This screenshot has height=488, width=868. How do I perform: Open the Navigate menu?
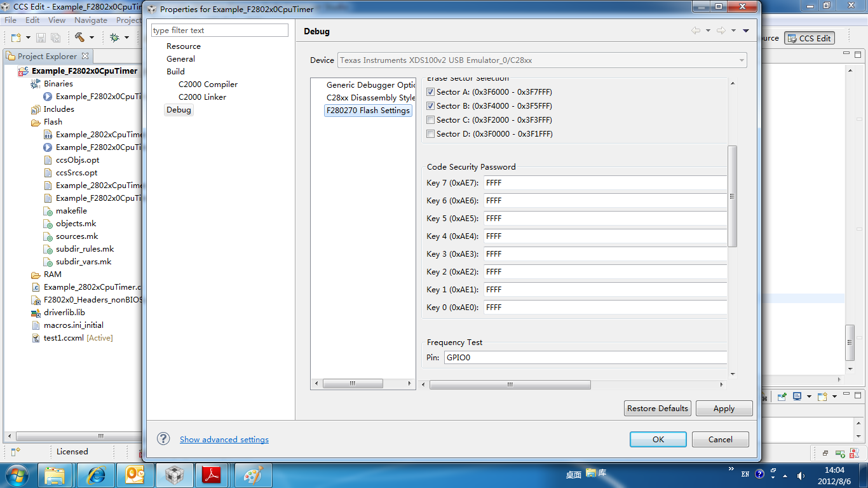pos(91,20)
